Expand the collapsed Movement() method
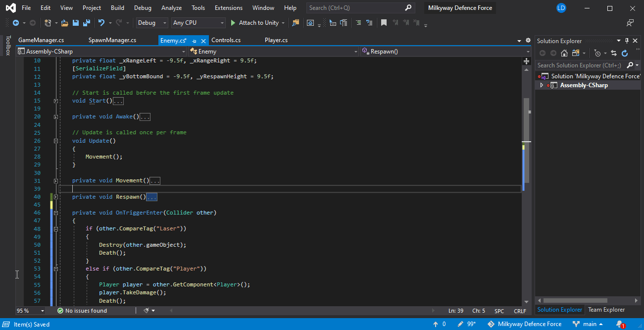 coord(56,181)
